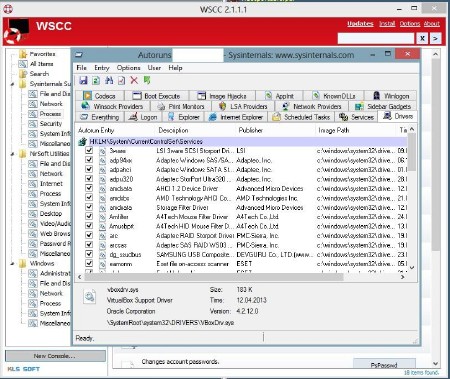Click the Find binoculars icon in toolbar
The width and height of the screenshot is (450, 379).
[x=109, y=80]
